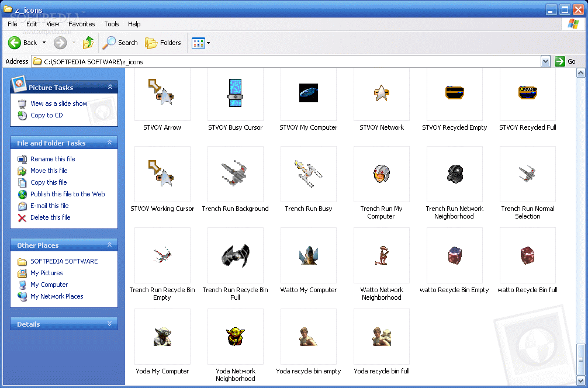
Task: Collapse the Picture Tasks panel
Action: 110,87
